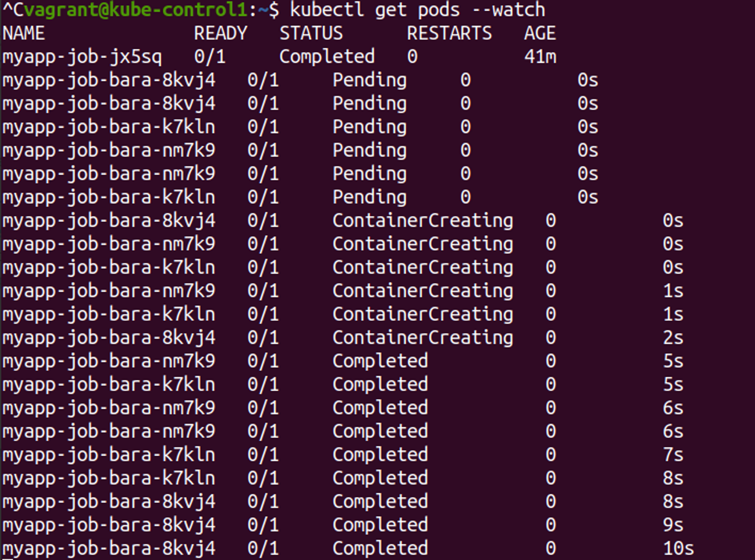The height and width of the screenshot is (560, 755).
Task: Click the 7s age value
Action: 673,455
